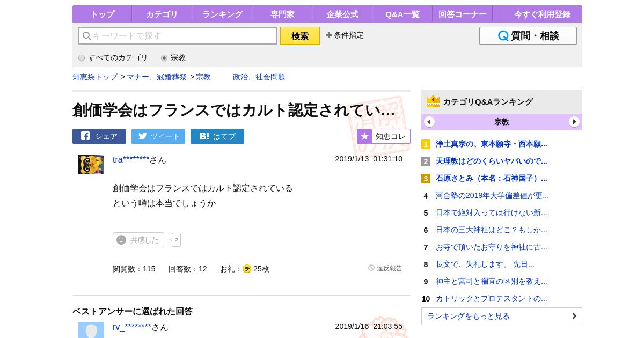Open 今すぐ利用登録 tab
The height and width of the screenshot is (338, 644).
tap(542, 14)
